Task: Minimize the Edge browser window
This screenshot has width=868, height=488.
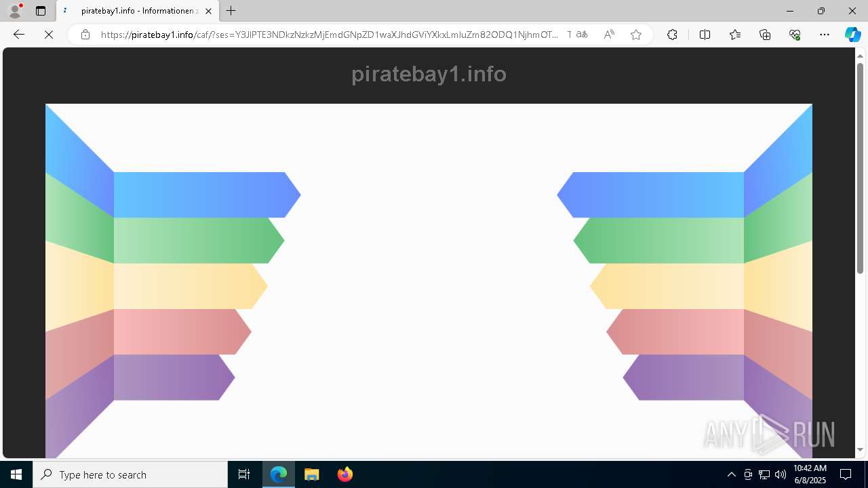Action: (790, 11)
